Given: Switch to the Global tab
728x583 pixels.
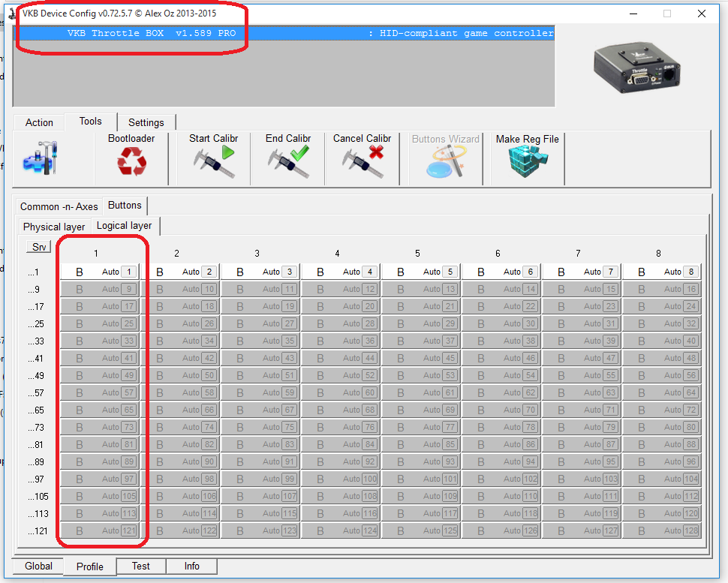Looking at the screenshot, I should coord(38,566).
